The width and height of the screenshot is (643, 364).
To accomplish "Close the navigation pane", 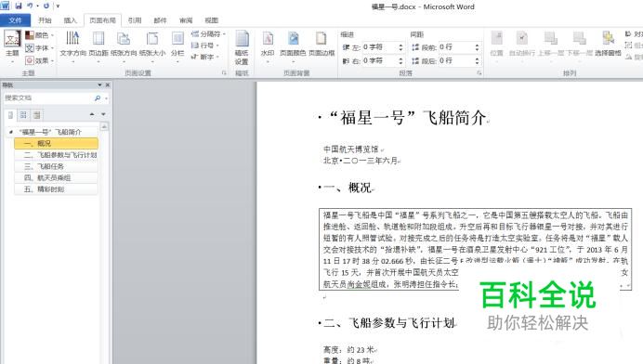I will click(x=108, y=84).
